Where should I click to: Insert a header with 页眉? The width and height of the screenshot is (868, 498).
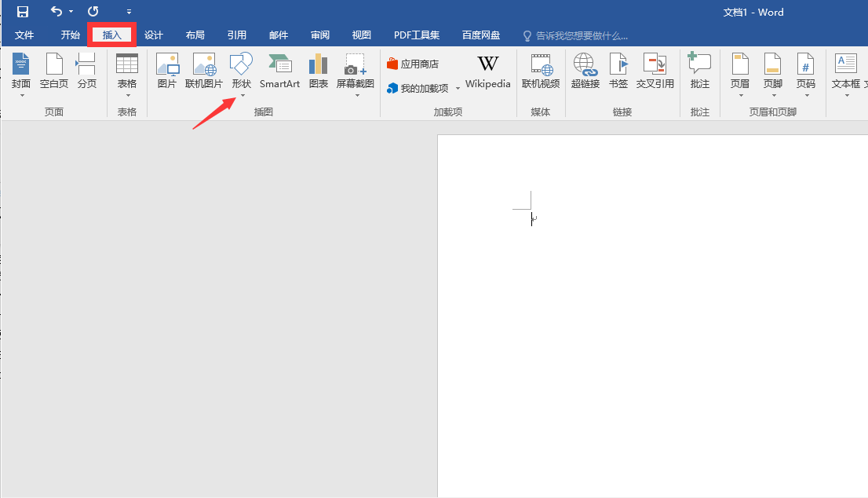click(x=739, y=71)
